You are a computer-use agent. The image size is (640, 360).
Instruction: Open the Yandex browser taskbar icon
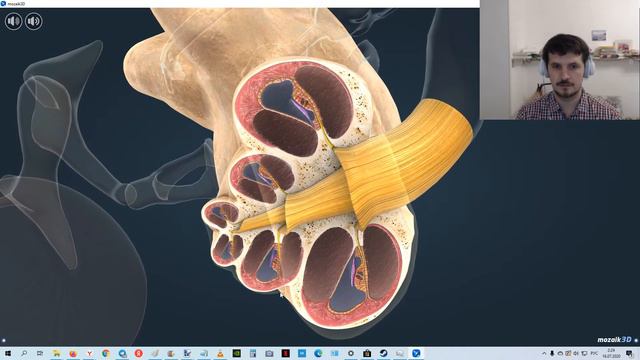coord(89,353)
